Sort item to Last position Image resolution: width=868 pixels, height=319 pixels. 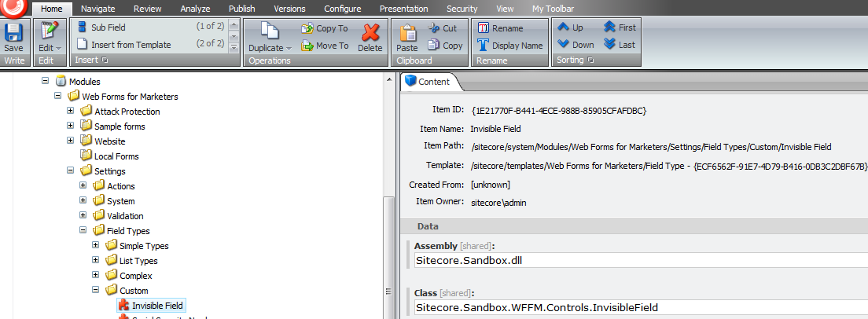pyautogui.click(x=620, y=45)
